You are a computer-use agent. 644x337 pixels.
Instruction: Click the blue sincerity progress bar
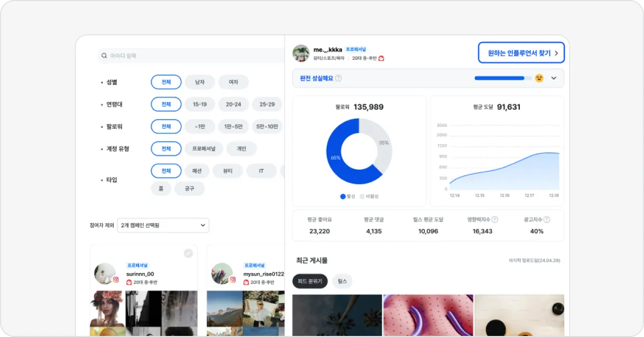click(x=500, y=78)
